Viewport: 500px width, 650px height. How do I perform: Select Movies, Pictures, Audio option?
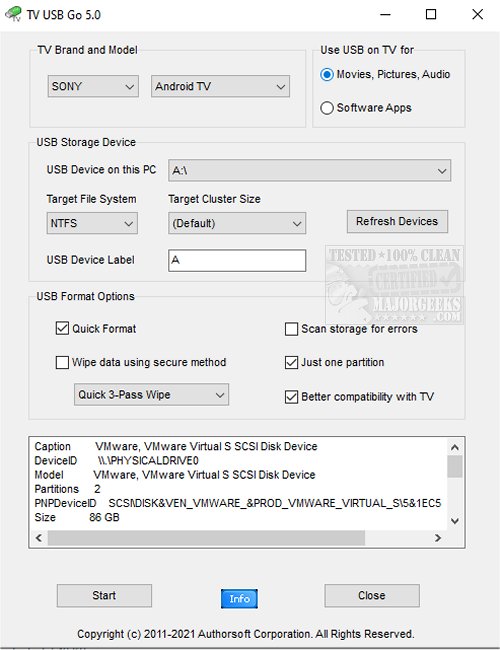pyautogui.click(x=327, y=75)
